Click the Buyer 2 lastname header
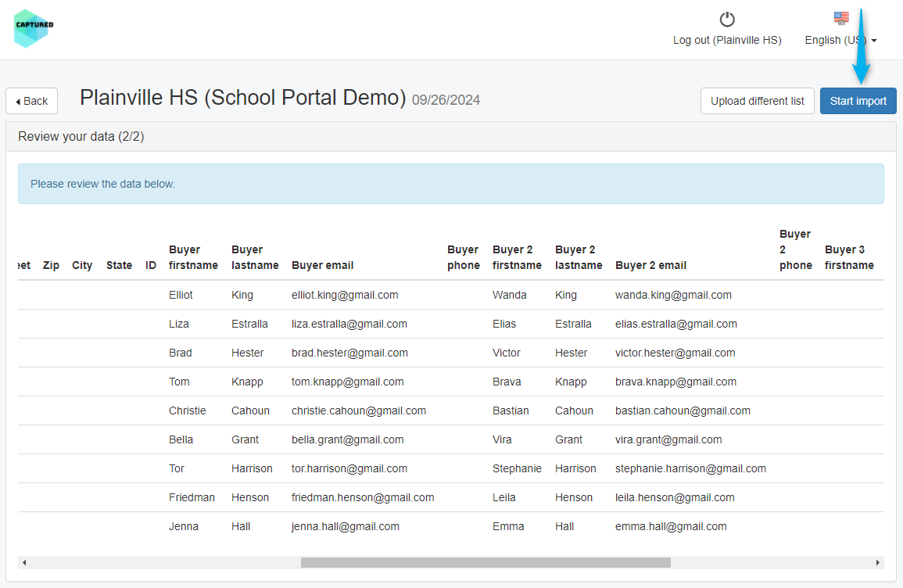This screenshot has height=588, width=903. (x=579, y=257)
